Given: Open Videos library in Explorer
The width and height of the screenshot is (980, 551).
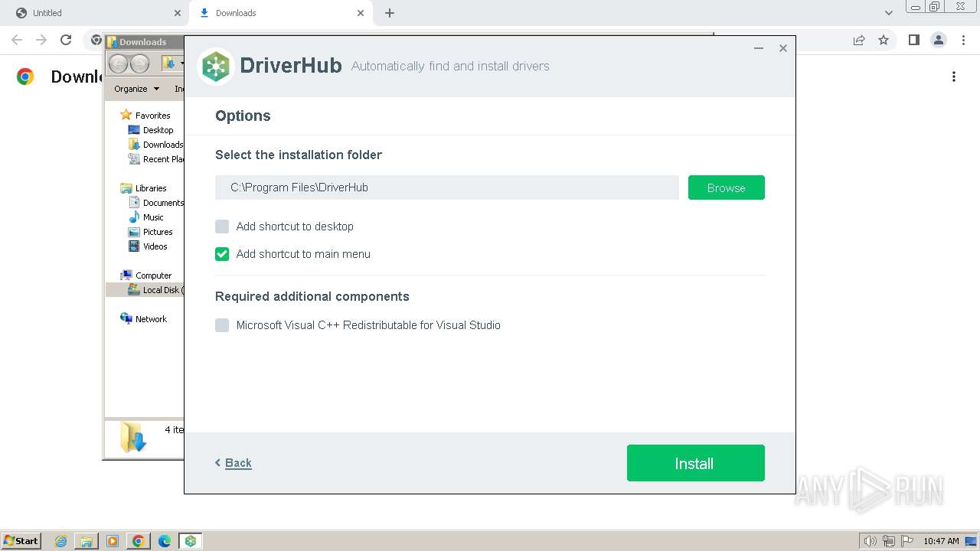Looking at the screenshot, I should click(148, 246).
